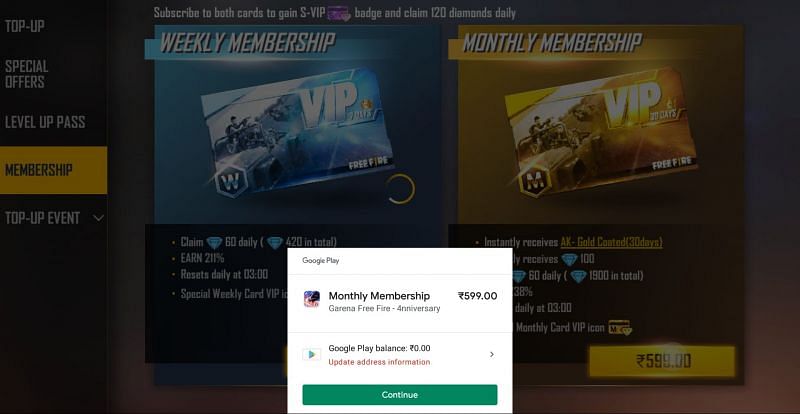Click the Garena Free Fire app icon
Viewport: 800px width, 414px height.
pyautogui.click(x=312, y=299)
